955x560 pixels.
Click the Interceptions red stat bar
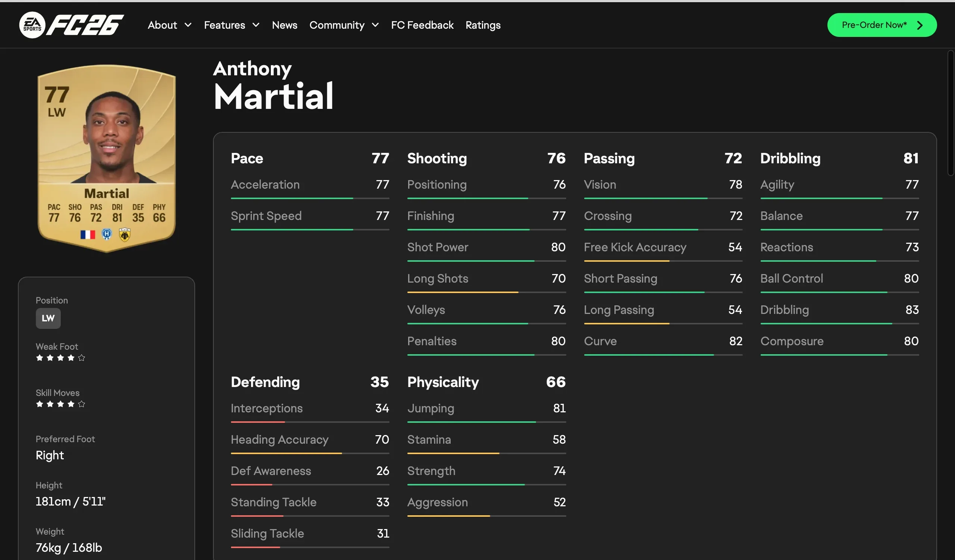tap(258, 422)
